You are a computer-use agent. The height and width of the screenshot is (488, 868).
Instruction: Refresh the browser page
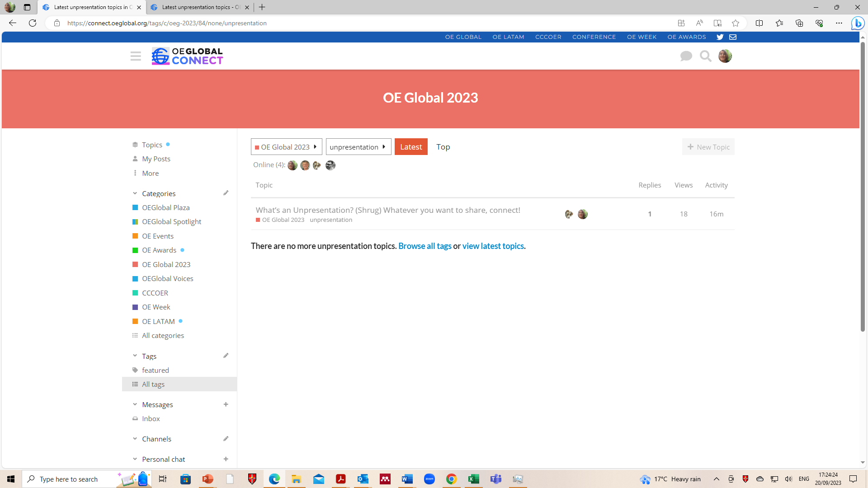coord(33,23)
